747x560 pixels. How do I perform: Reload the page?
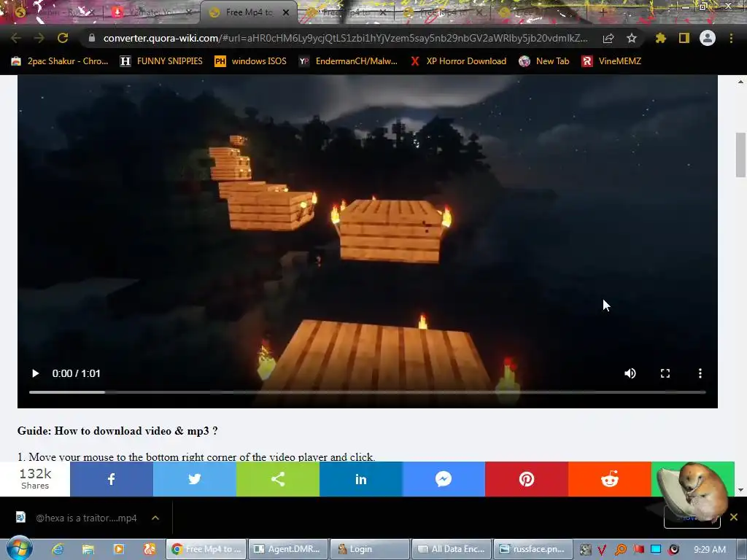(63, 38)
